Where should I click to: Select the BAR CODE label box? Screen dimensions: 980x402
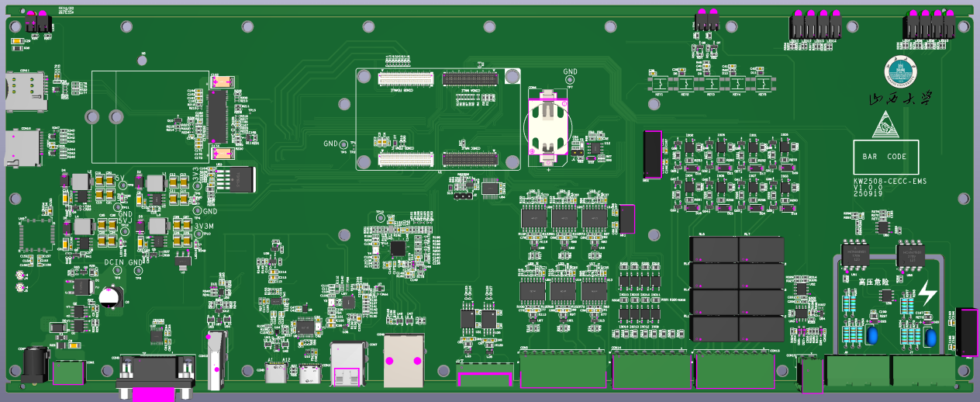coord(885,157)
